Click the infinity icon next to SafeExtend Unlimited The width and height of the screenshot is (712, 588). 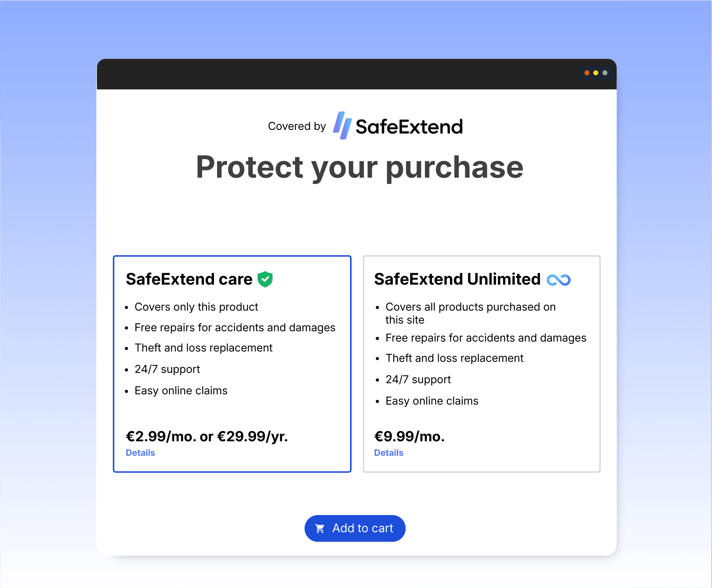point(559,279)
